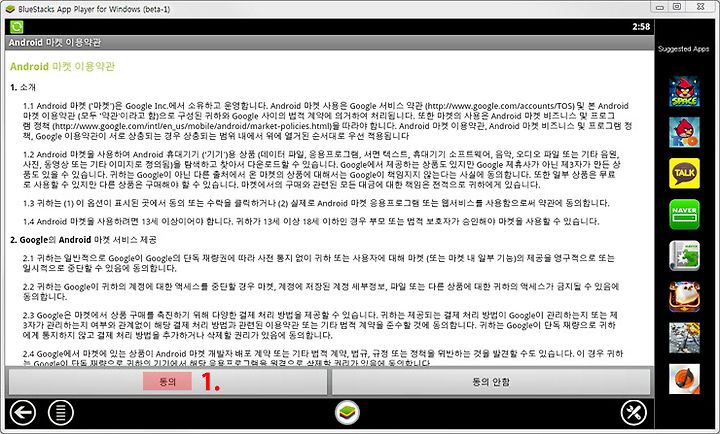Viewport: 720px width, 434px height.
Task: Click the Suggested Apps label
Action: [684, 49]
